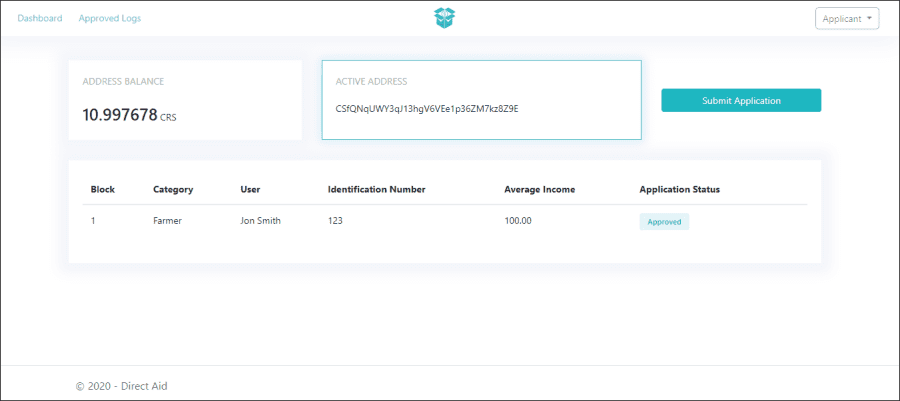
Task: Click the © 2020 - Direct Aid footer
Action: coord(122,386)
